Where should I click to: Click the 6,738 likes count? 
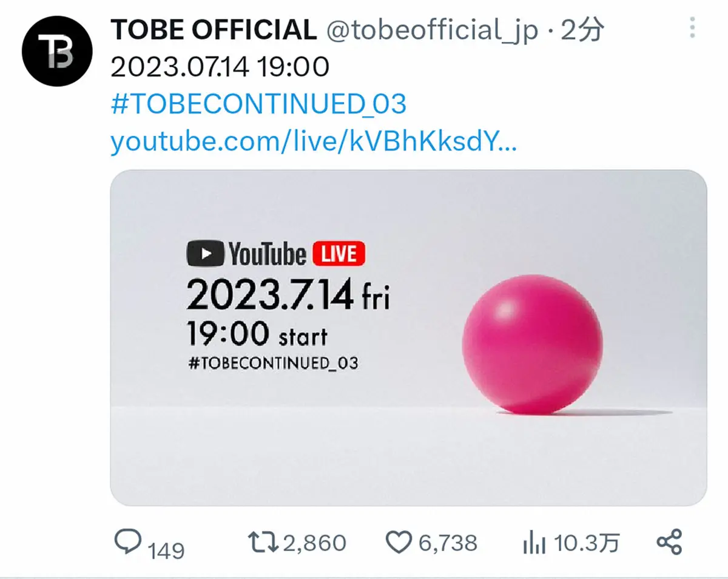(448, 543)
